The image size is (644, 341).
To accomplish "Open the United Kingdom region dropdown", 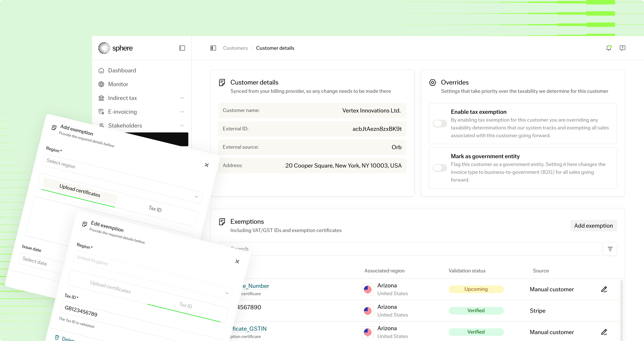I will tap(153, 276).
